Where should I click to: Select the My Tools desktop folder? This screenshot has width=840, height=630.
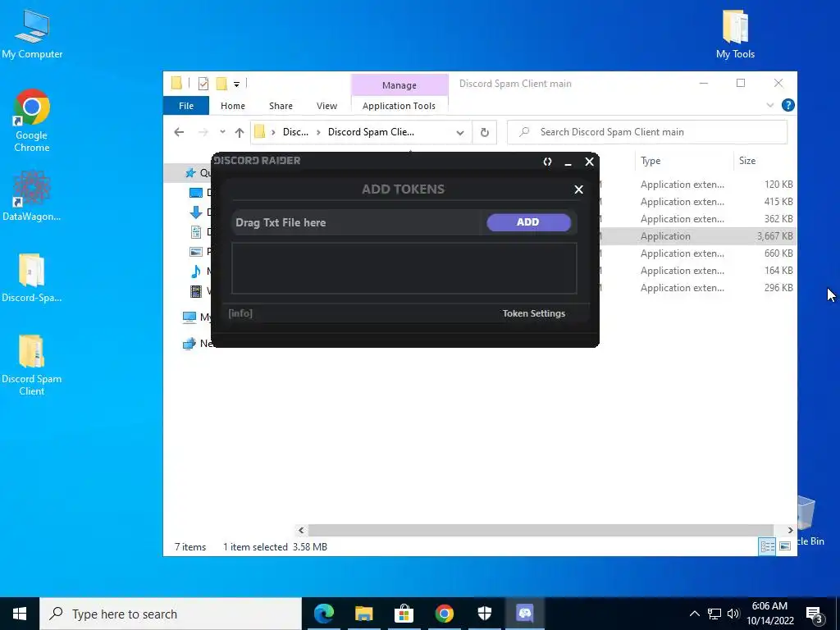tap(735, 34)
